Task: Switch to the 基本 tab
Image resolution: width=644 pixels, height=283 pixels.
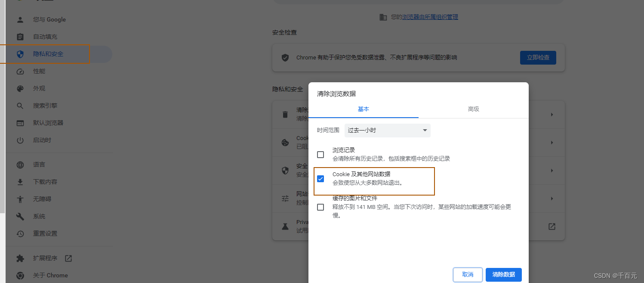Action: tap(364, 109)
